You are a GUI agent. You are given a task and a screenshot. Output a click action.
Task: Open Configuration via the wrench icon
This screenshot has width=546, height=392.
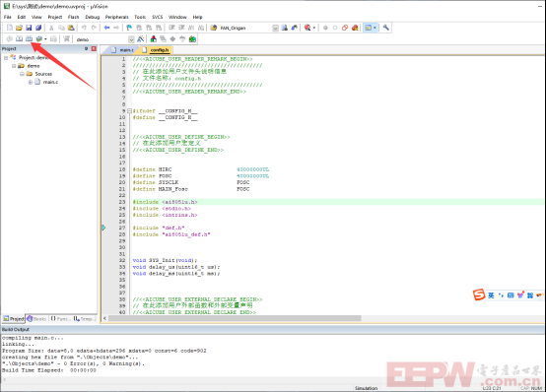(x=385, y=28)
